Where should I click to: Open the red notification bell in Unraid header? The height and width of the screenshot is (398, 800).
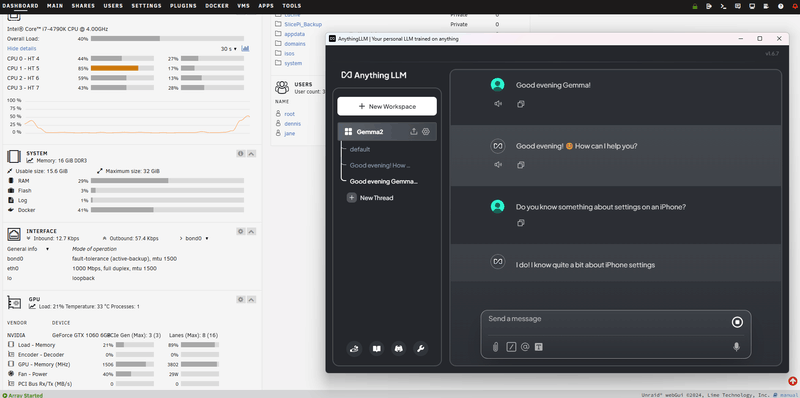point(794,6)
